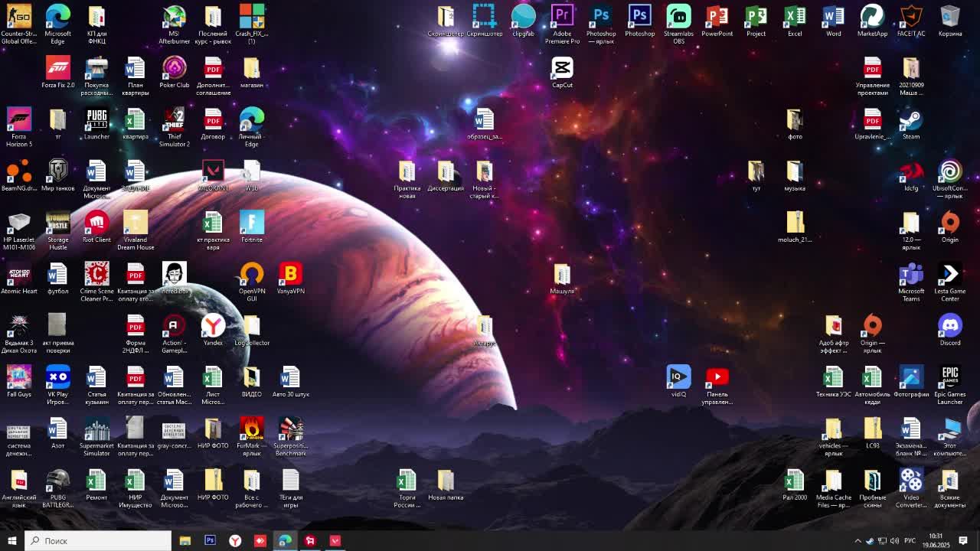Launch CapCut desktop shortcut
This screenshot has width=980, height=551.
pos(562,72)
